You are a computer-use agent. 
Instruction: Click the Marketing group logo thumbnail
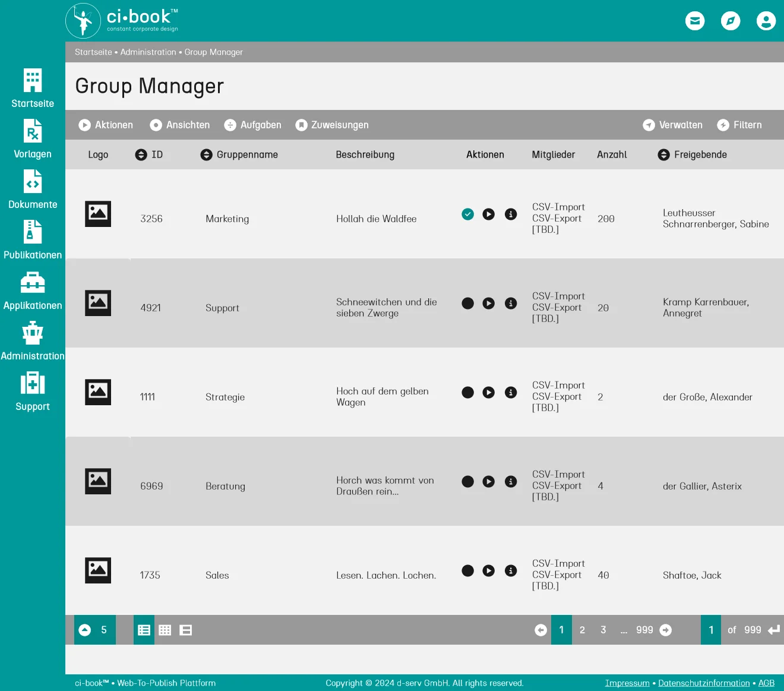coord(98,214)
